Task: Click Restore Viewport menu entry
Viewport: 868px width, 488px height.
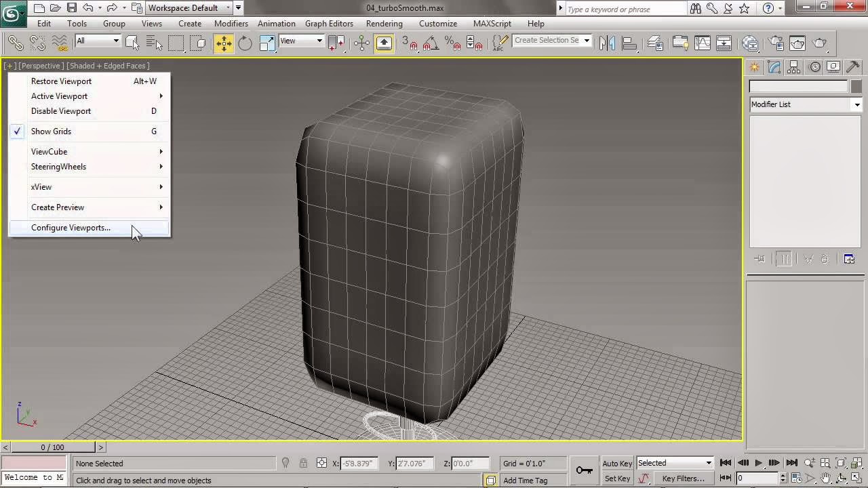Action: (89, 81)
